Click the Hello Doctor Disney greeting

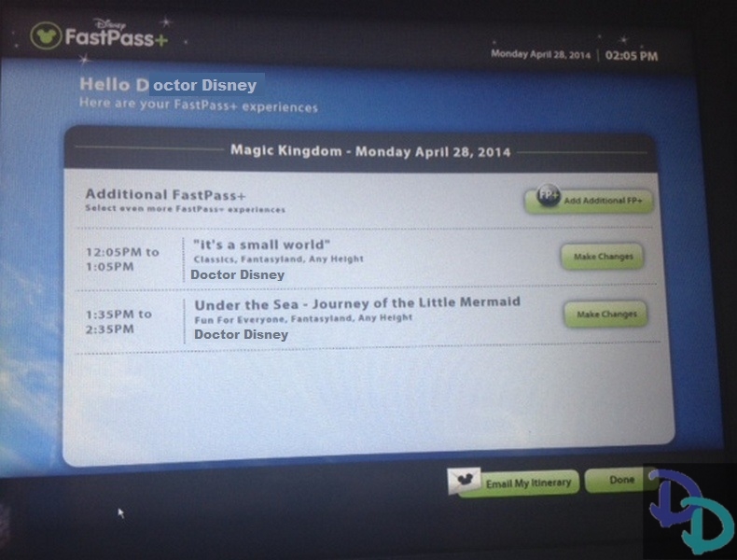tap(168, 85)
